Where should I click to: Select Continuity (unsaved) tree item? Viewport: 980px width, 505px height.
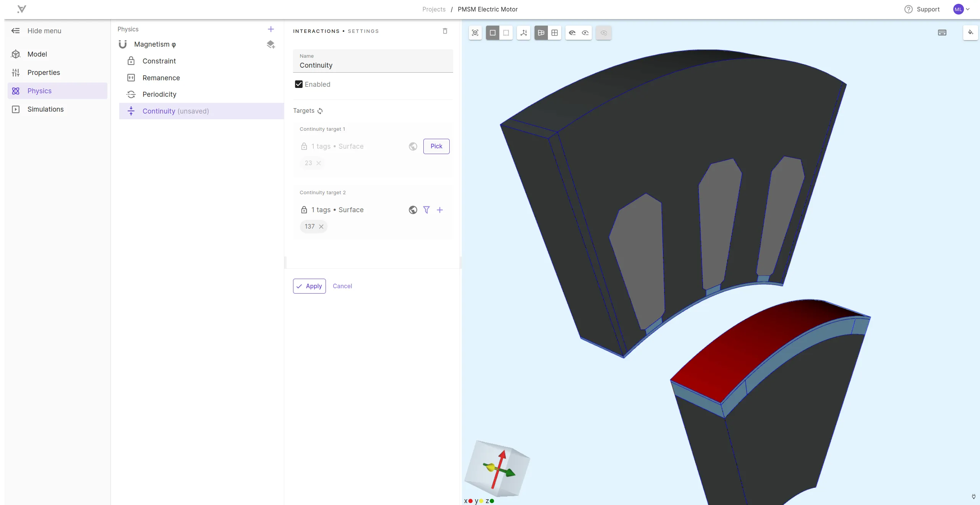[201, 111]
